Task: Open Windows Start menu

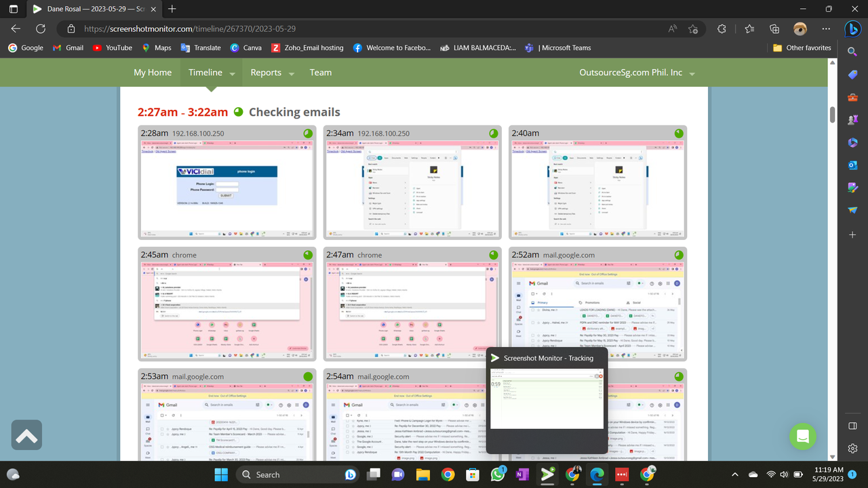Action: pyautogui.click(x=221, y=474)
